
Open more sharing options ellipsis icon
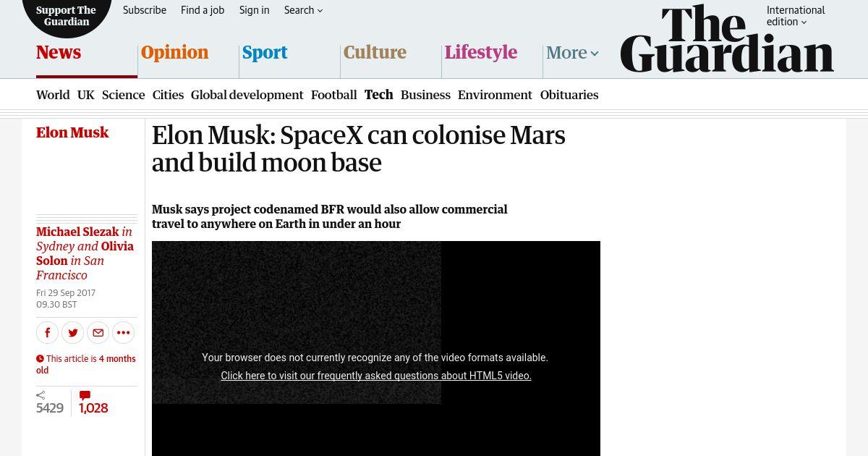coord(123,332)
